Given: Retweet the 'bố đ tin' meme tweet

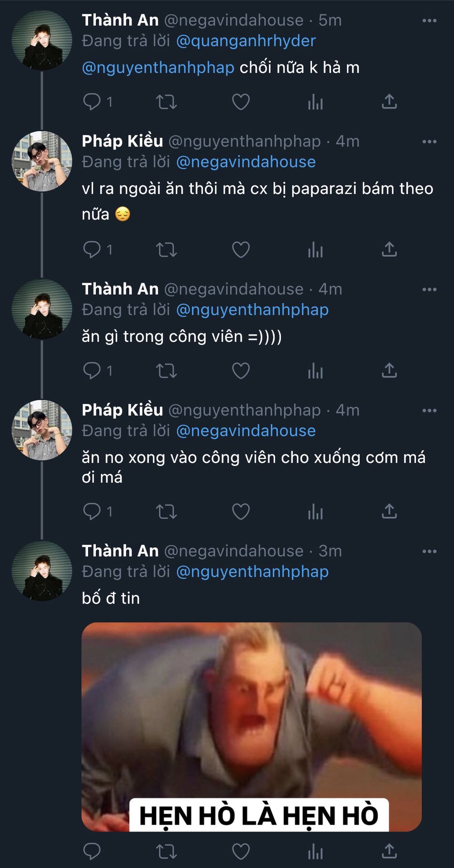Looking at the screenshot, I should click(166, 851).
